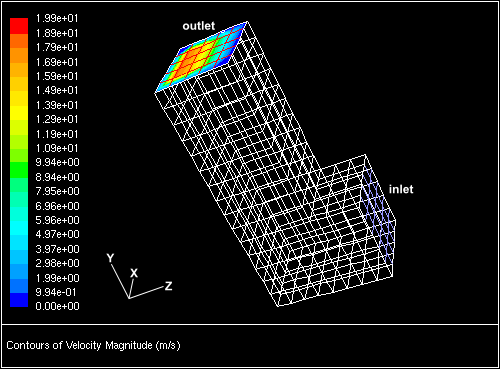This screenshot has width=500, height=369.
Task: Click the 'Contours of Velocity Magnitude (m/s)' caption
Action: pos(93,345)
